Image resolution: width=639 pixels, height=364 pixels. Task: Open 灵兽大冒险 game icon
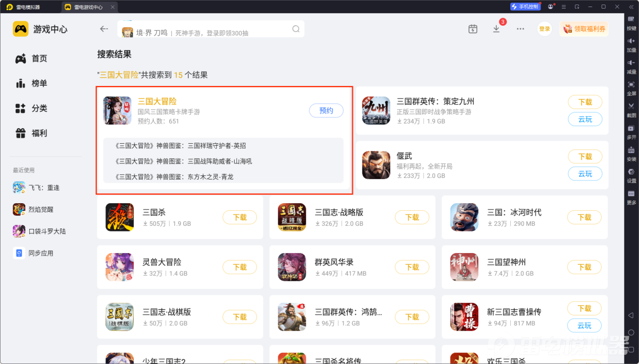point(120,267)
